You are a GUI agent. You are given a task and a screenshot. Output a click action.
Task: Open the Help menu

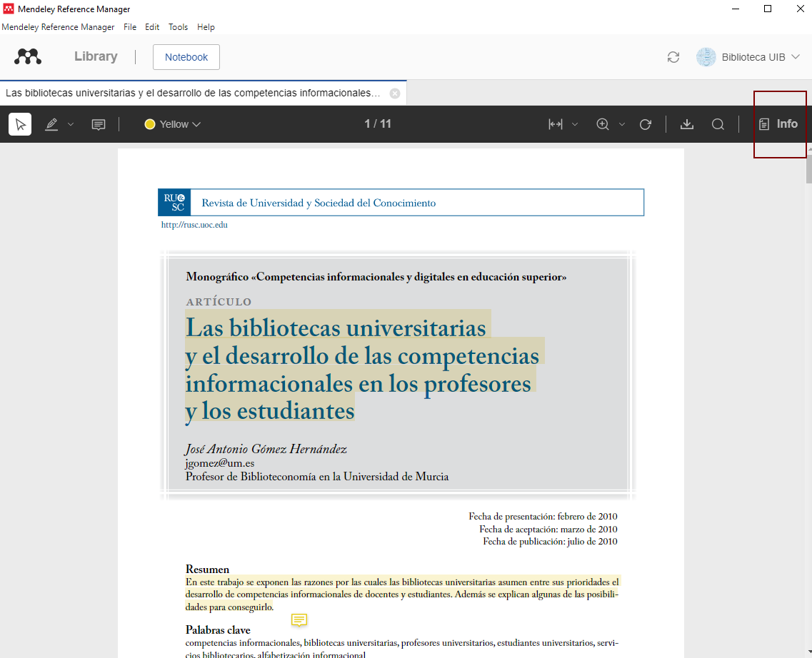coord(206,27)
